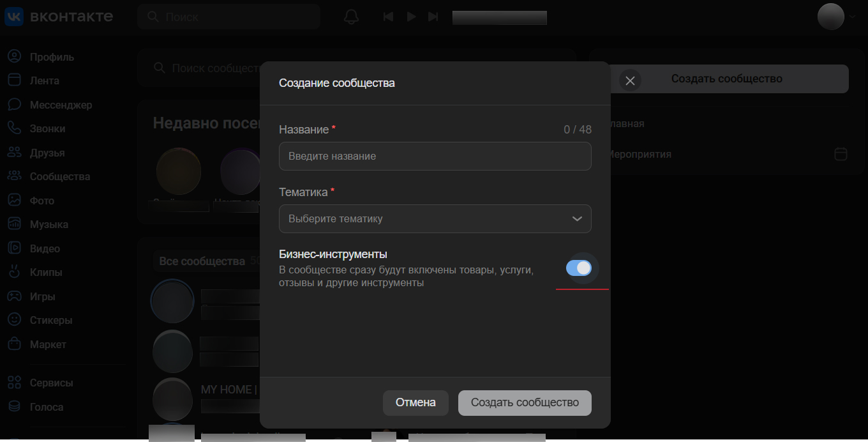Viewport: 868px width, 442px height.
Task: Open Клипы in the sidebar
Action: tap(45, 272)
